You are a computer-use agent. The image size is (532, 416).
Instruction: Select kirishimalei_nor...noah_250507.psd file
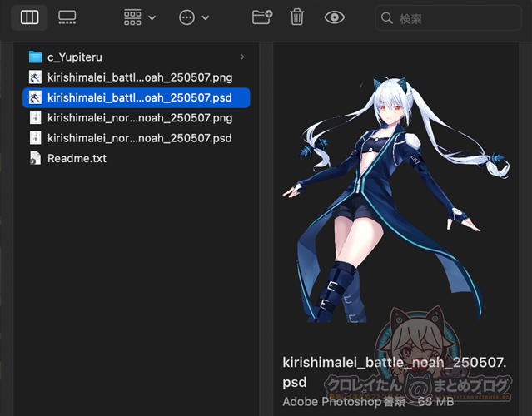pyautogui.click(x=137, y=138)
